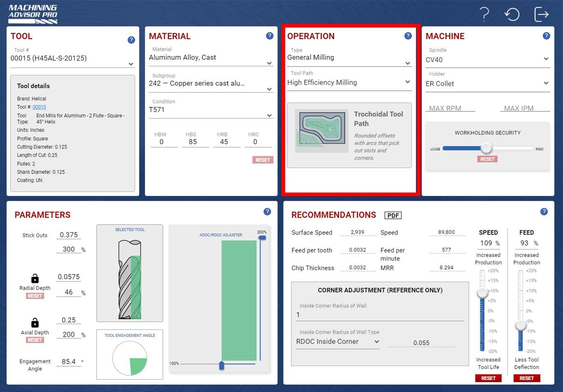Click the Trochoidal Tool Path thumbnail
This screenshot has width=563, height=392.
coord(321,131)
